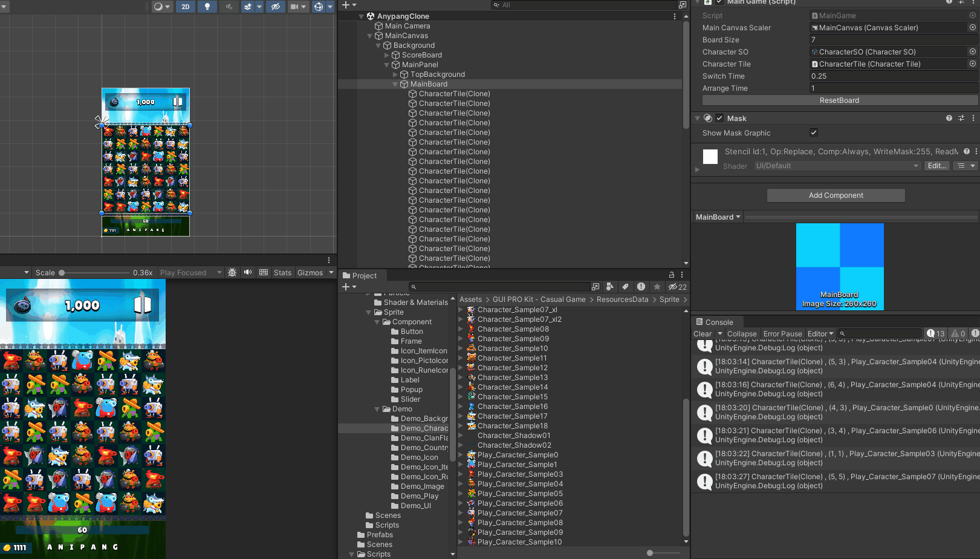Screen dimensions: 980x559
Task: Click Project create plus button
Action: click(346, 287)
